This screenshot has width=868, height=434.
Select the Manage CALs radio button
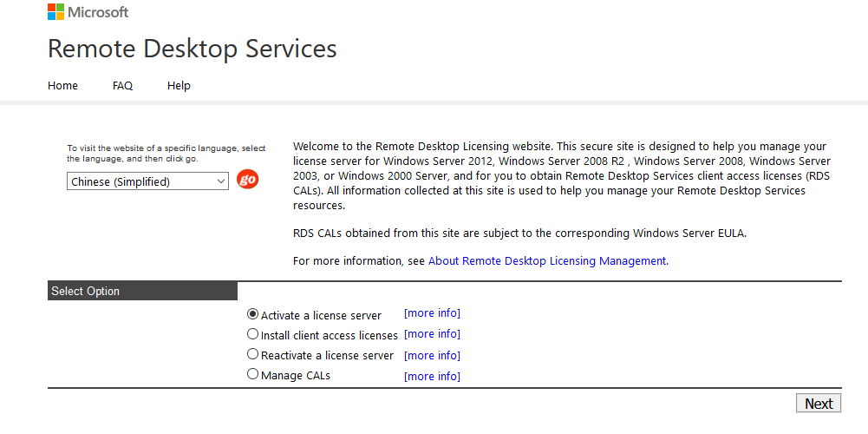252,374
